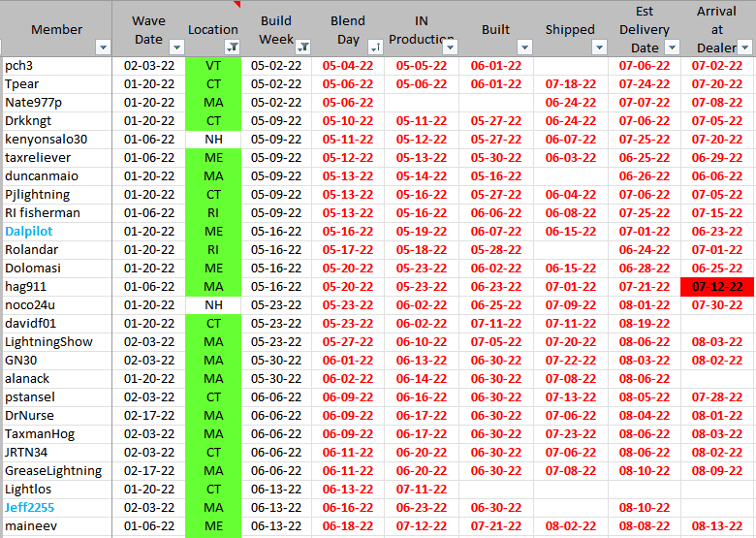The height and width of the screenshot is (538, 756).
Task: Select the red highlighted 07-12-22 cell
Action: pyautogui.click(x=717, y=287)
